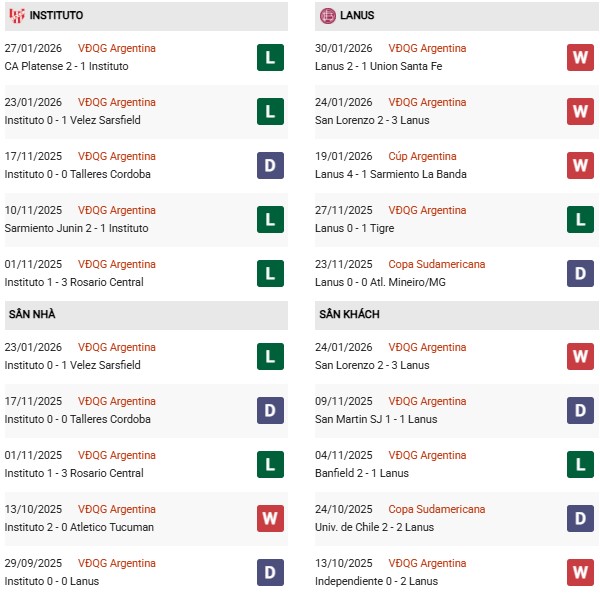This screenshot has height=594, width=600.
Task: Click the W badge for Lanus vs Union Santa Fe
Action: point(580,57)
